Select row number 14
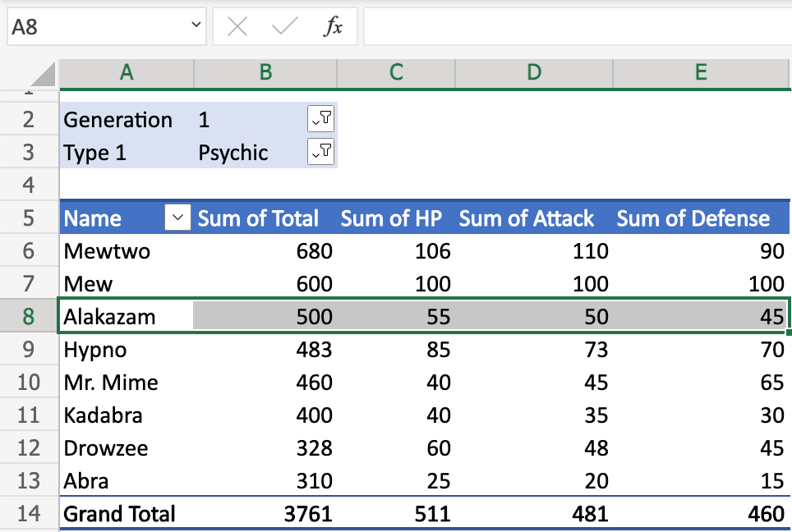 pos(30,513)
